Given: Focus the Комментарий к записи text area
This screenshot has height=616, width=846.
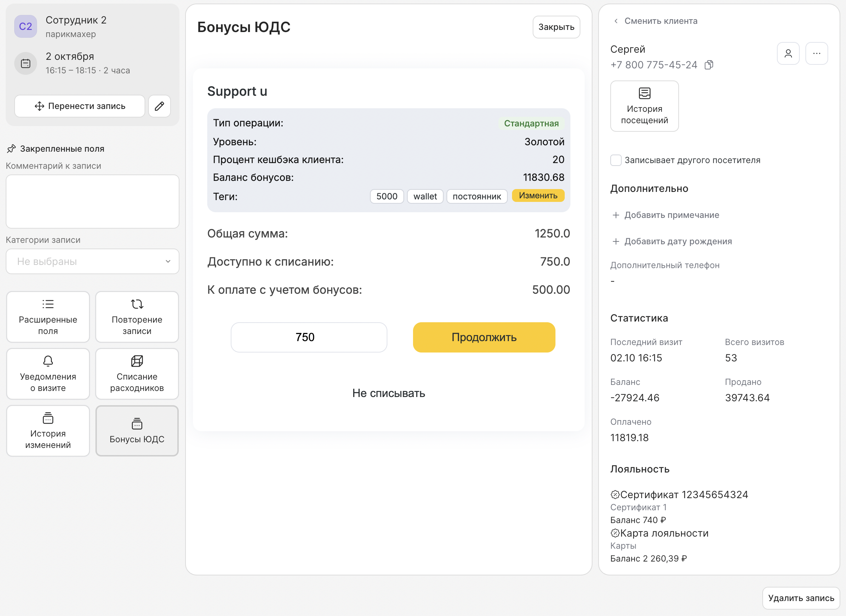Looking at the screenshot, I should [93, 202].
